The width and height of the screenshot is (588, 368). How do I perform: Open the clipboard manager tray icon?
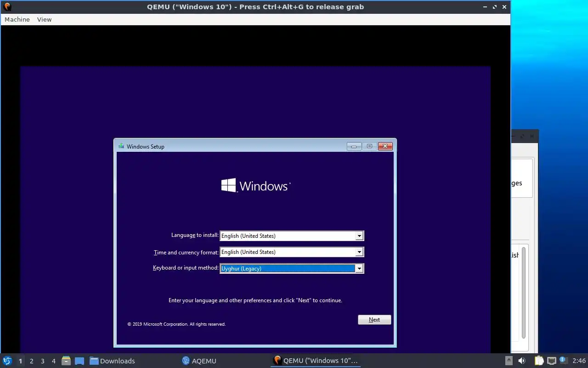coord(539,361)
